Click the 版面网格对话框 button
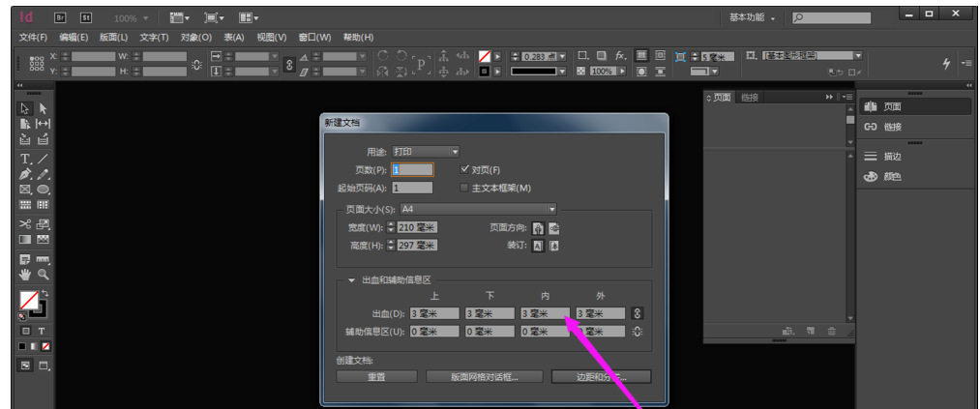This screenshot has height=409, width=980. coord(485,376)
